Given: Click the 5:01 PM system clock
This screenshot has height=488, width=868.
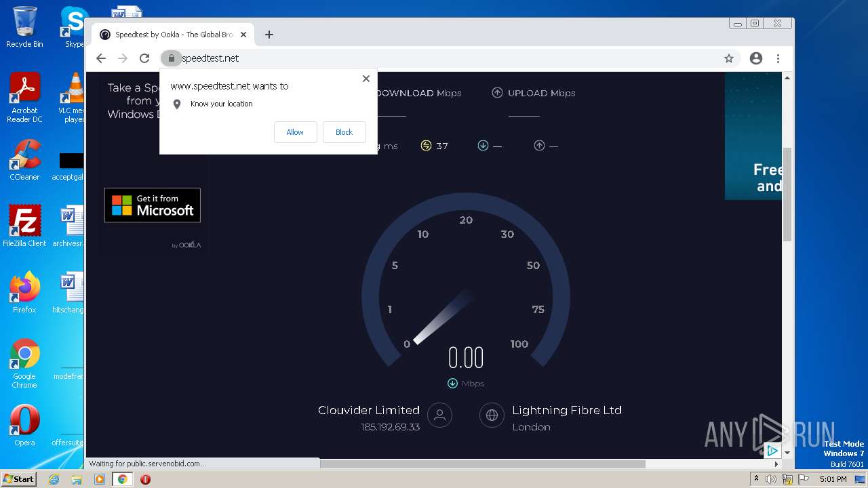Looking at the screenshot, I should tap(833, 479).
